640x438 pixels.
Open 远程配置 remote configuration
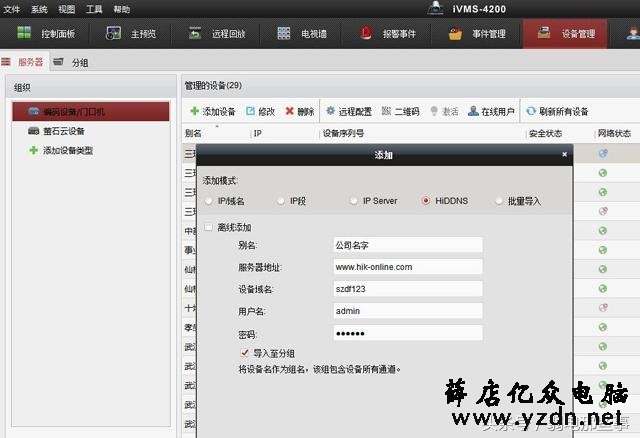point(349,111)
